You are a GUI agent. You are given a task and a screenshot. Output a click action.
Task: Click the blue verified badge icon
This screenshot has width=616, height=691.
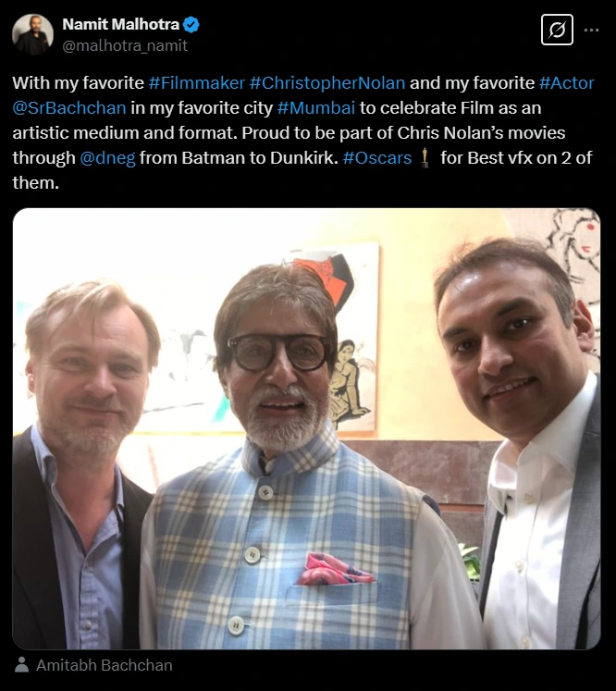191,24
